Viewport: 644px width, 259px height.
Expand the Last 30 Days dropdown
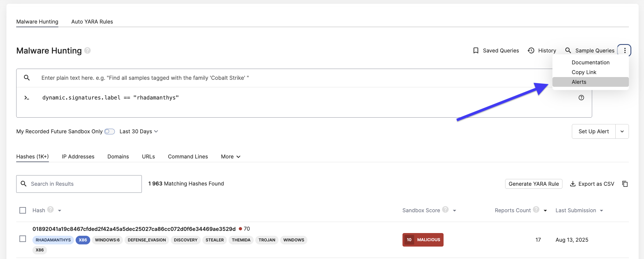click(139, 131)
